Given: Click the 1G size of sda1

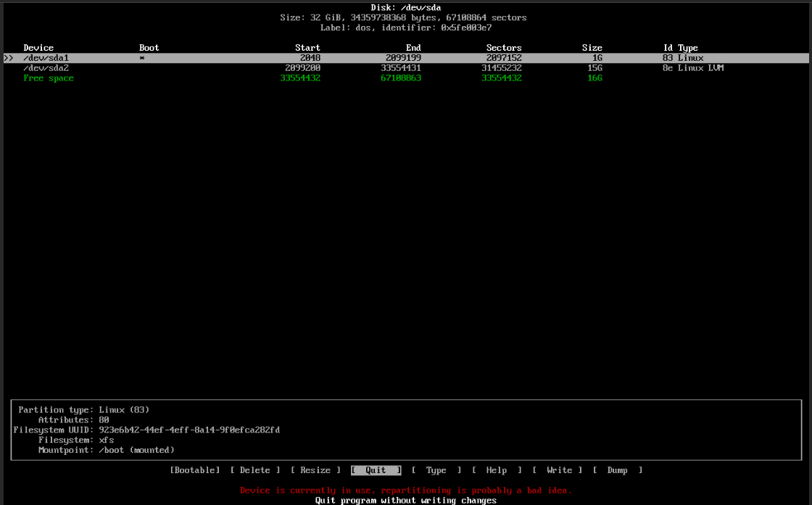Looking at the screenshot, I should (x=597, y=58).
